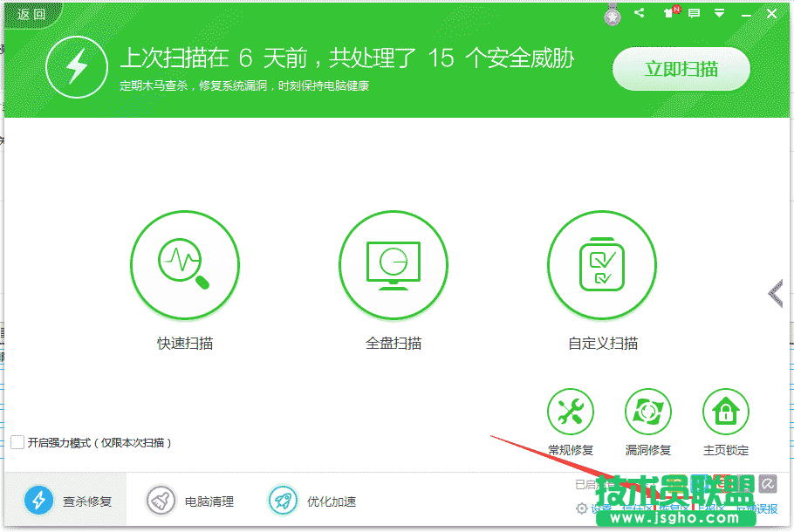Start 自定义扫描 custom scan
Viewport: 794px width, 532px height.
(x=602, y=265)
